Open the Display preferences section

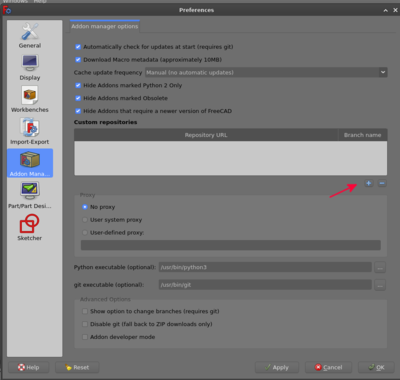click(x=30, y=68)
